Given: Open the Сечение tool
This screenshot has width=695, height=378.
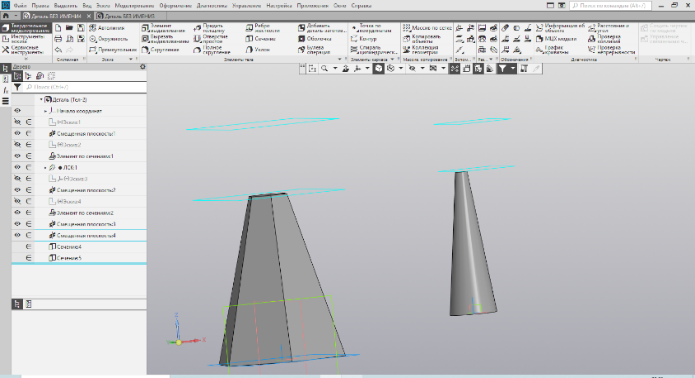Looking at the screenshot, I should pyautogui.click(x=261, y=39).
